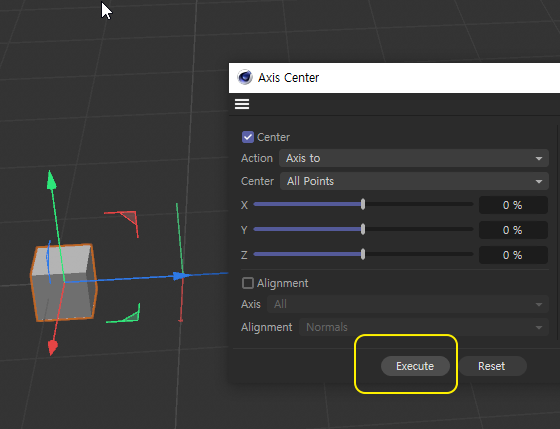Click the Action label text
Image resolution: width=560 pixels, height=429 pixels.
coord(257,158)
